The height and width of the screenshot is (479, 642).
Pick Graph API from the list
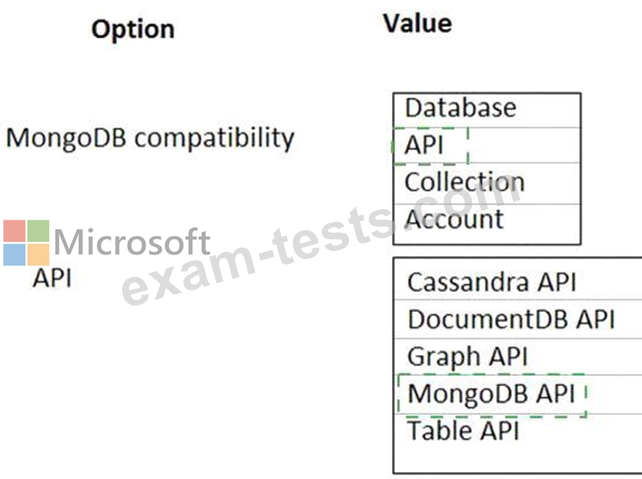[518, 356]
